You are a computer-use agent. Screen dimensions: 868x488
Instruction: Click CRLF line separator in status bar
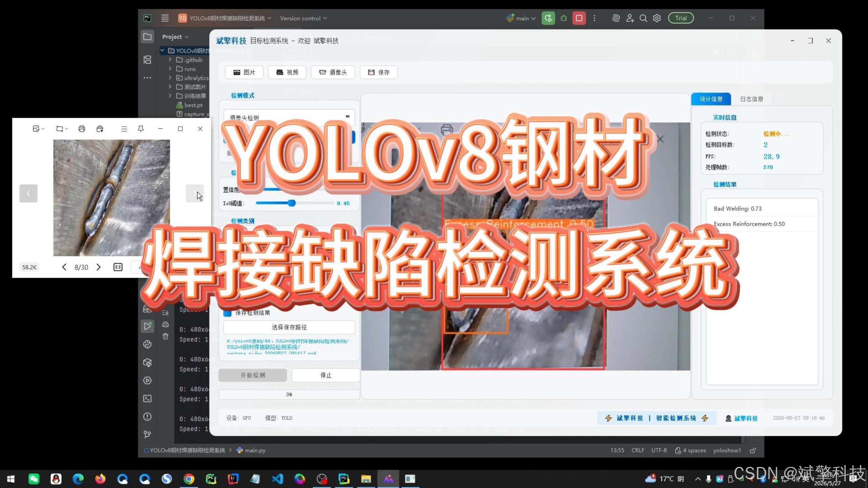coord(638,450)
